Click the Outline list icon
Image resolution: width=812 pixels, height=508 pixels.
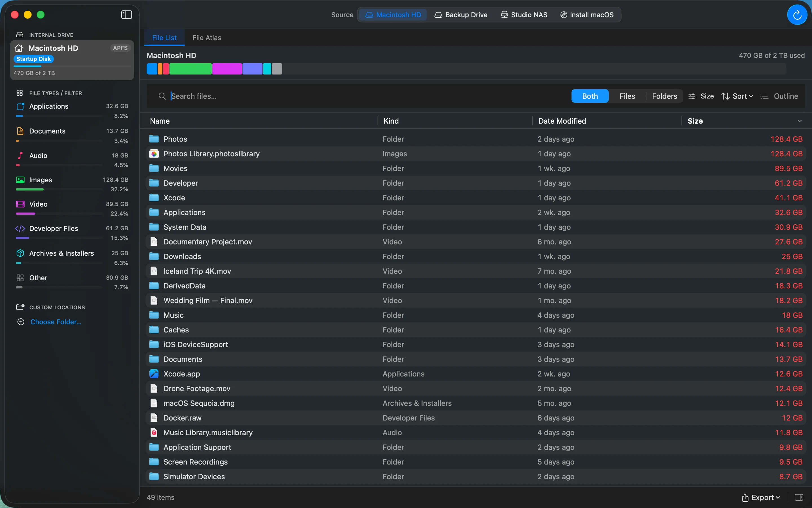764,96
